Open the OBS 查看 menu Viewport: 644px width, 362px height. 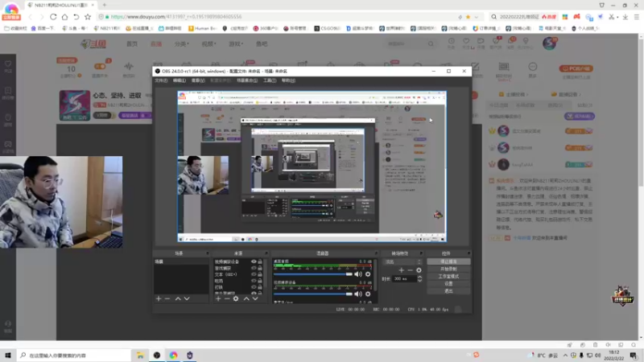pyautogui.click(x=198, y=80)
